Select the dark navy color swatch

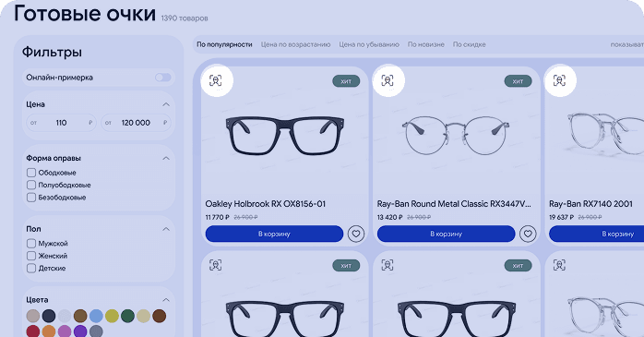(x=49, y=316)
